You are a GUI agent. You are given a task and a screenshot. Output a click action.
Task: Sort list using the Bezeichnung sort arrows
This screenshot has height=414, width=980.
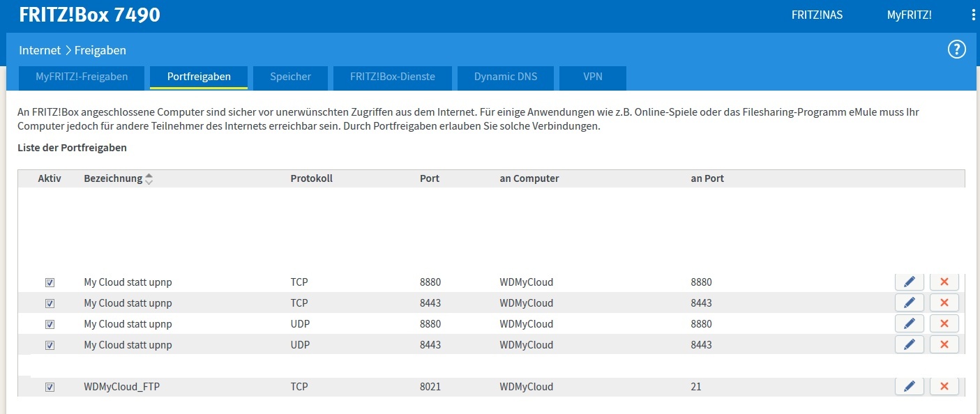click(x=149, y=179)
